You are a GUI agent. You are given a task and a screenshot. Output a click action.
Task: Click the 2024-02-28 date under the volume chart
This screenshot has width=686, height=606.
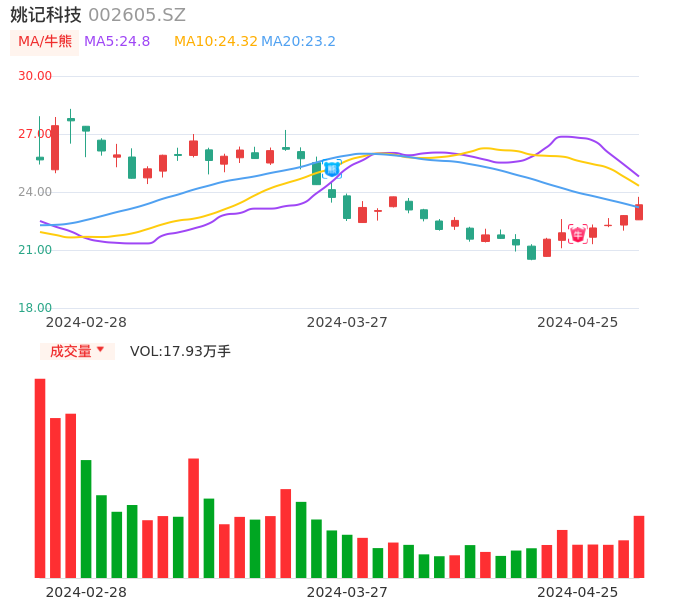[86, 592]
